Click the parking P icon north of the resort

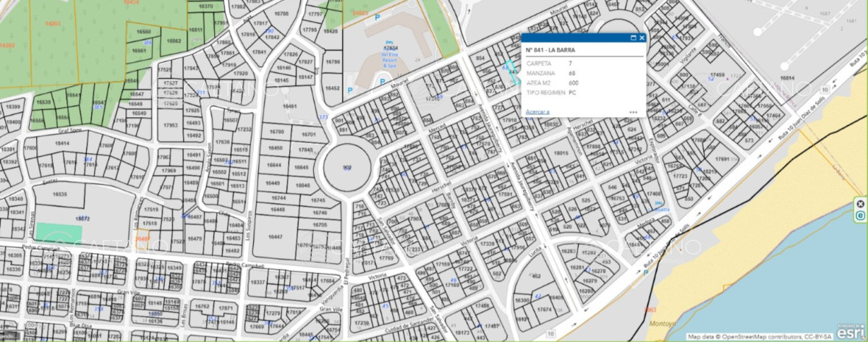click(378, 16)
